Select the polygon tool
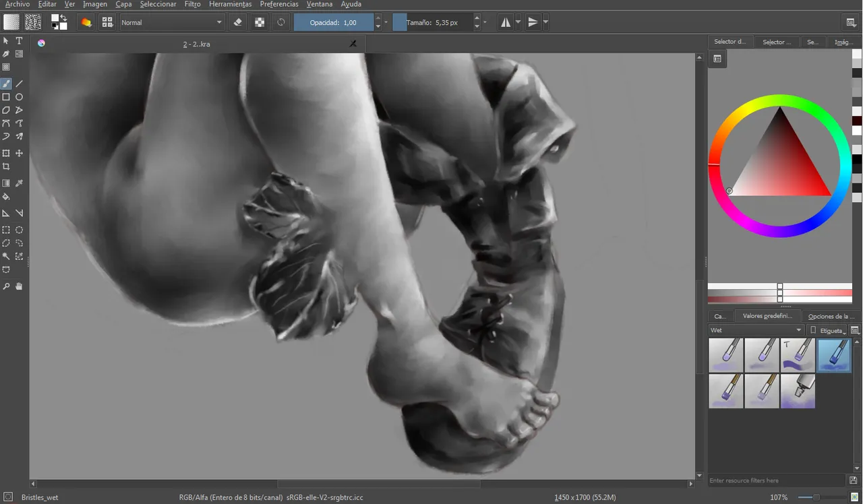 pos(6,110)
